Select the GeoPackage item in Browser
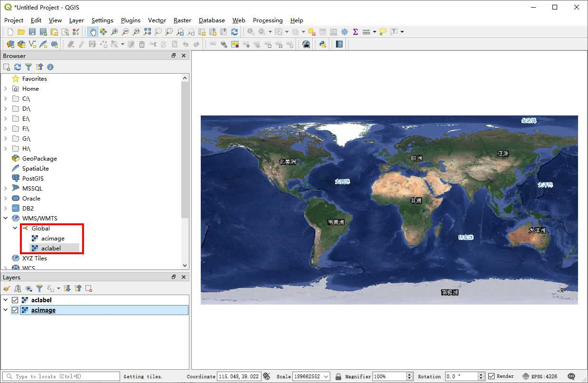The image size is (588, 383). 39,158
